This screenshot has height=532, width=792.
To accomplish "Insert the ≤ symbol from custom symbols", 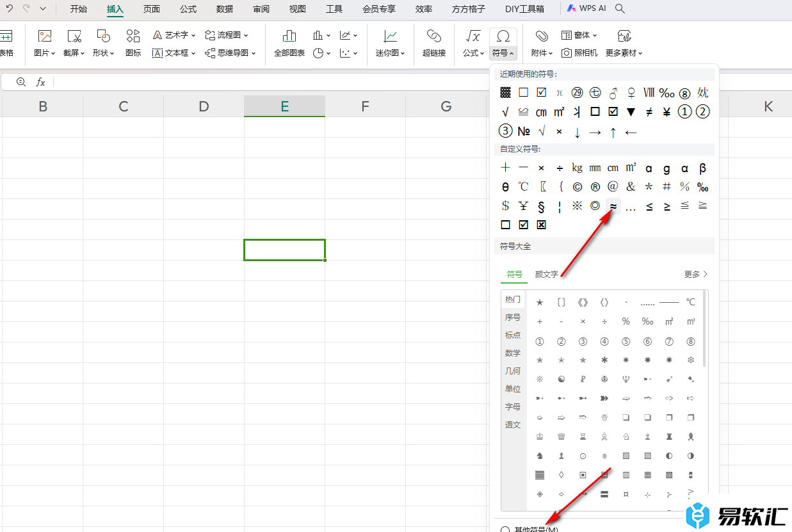I will pyautogui.click(x=649, y=206).
